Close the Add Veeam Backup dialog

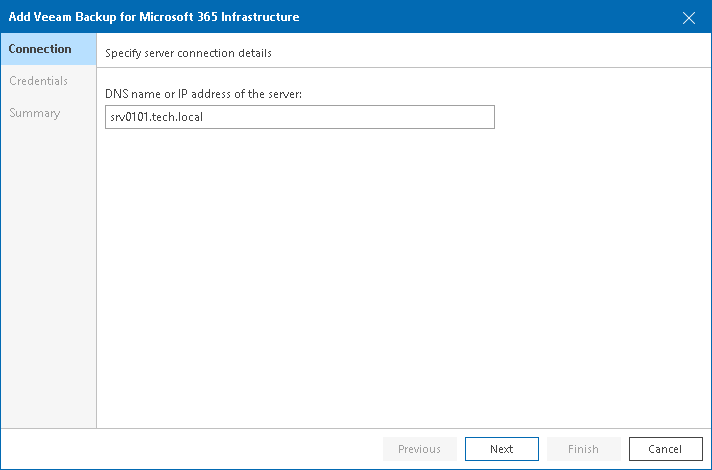pyautogui.click(x=689, y=18)
